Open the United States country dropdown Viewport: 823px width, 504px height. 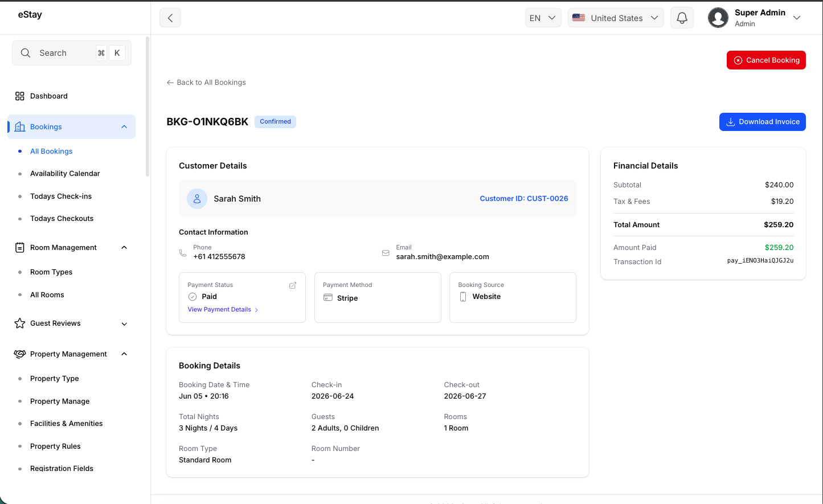616,18
